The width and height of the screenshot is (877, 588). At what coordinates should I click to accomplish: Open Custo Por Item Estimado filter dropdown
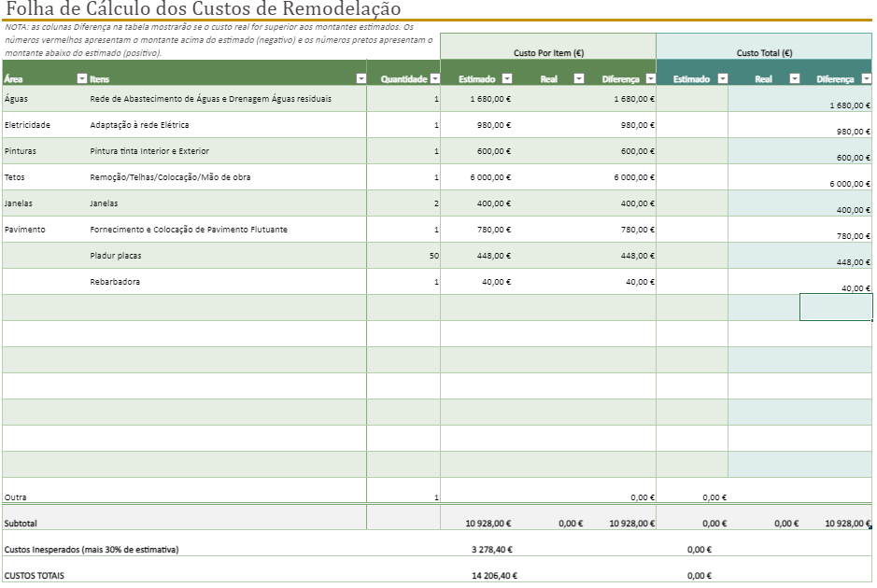click(x=507, y=78)
